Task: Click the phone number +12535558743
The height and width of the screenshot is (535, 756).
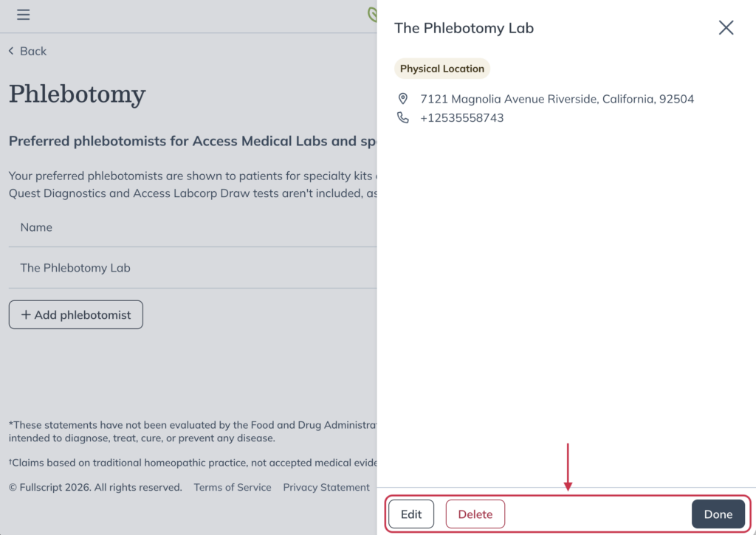Action: pyautogui.click(x=461, y=117)
